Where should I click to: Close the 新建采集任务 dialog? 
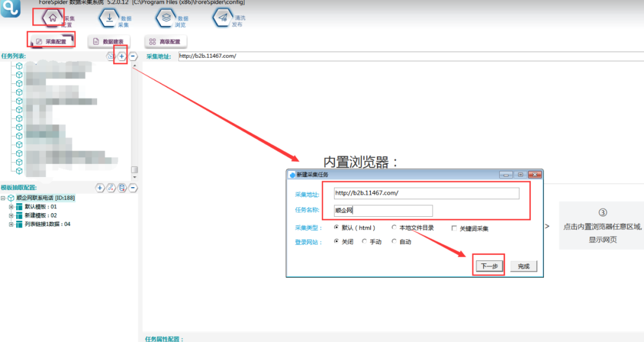point(535,175)
